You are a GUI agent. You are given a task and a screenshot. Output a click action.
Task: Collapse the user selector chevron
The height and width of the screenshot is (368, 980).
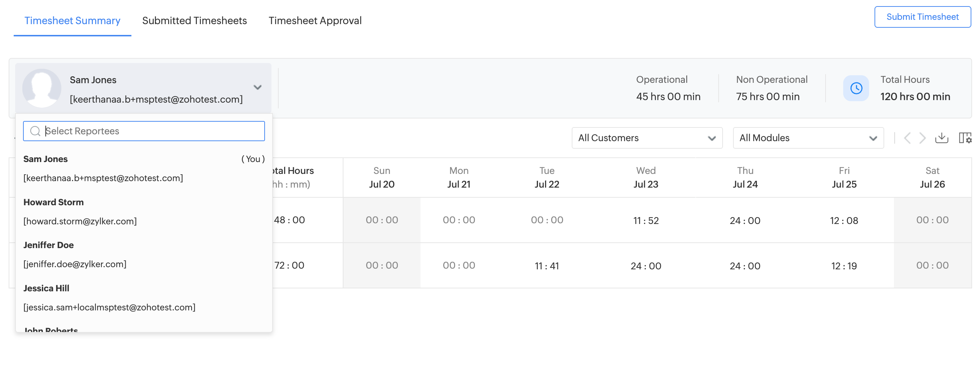tap(257, 87)
